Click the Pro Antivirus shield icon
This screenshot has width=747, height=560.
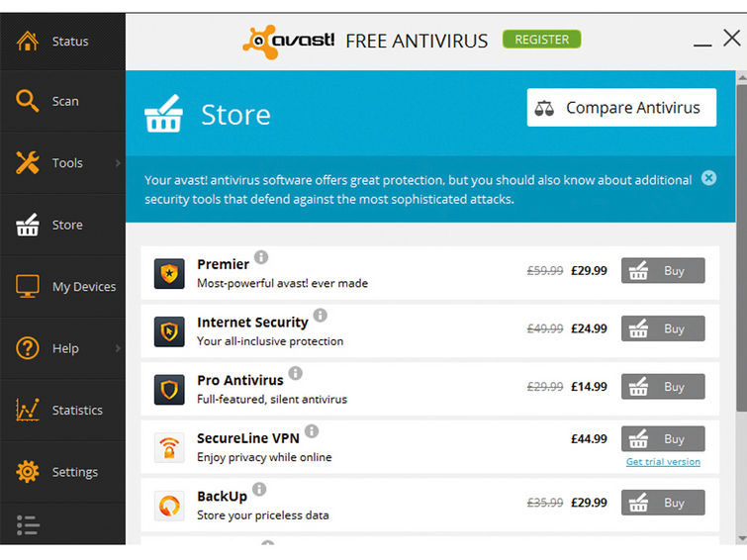[169, 390]
